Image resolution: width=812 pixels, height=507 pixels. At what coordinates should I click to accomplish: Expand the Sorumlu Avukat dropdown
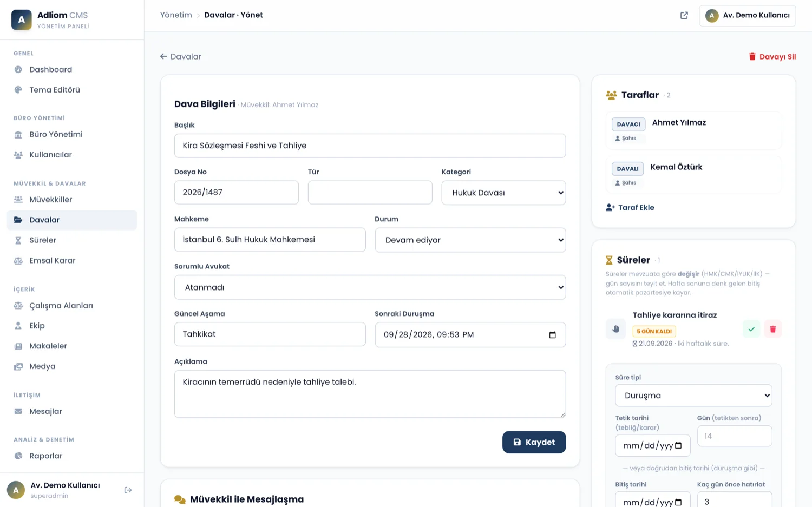click(x=370, y=287)
